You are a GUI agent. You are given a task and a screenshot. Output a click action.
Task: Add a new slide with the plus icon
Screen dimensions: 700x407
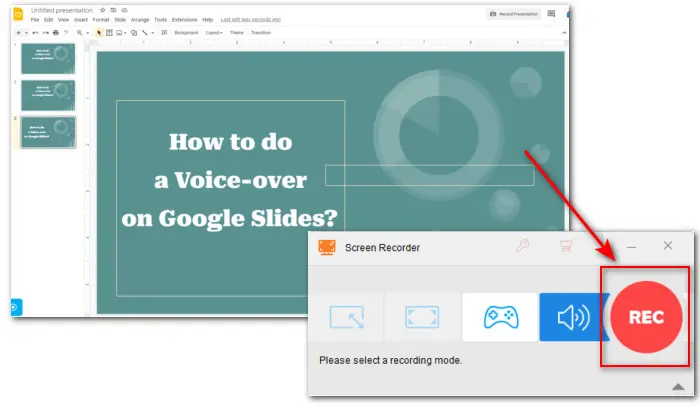pos(18,33)
